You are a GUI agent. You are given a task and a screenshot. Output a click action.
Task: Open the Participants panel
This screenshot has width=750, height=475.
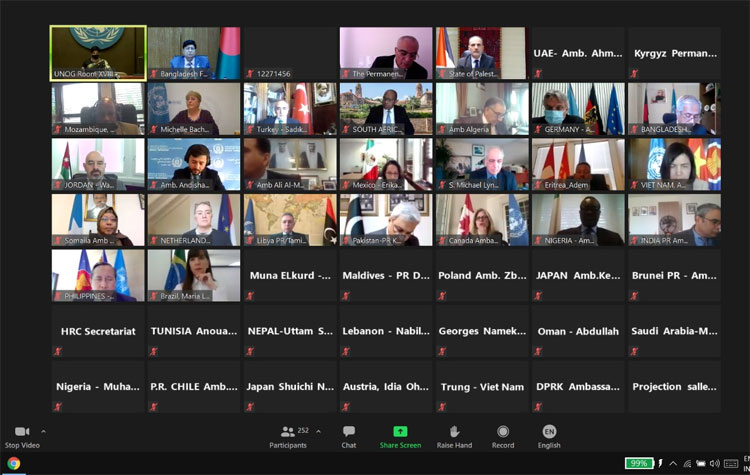pyautogui.click(x=288, y=431)
